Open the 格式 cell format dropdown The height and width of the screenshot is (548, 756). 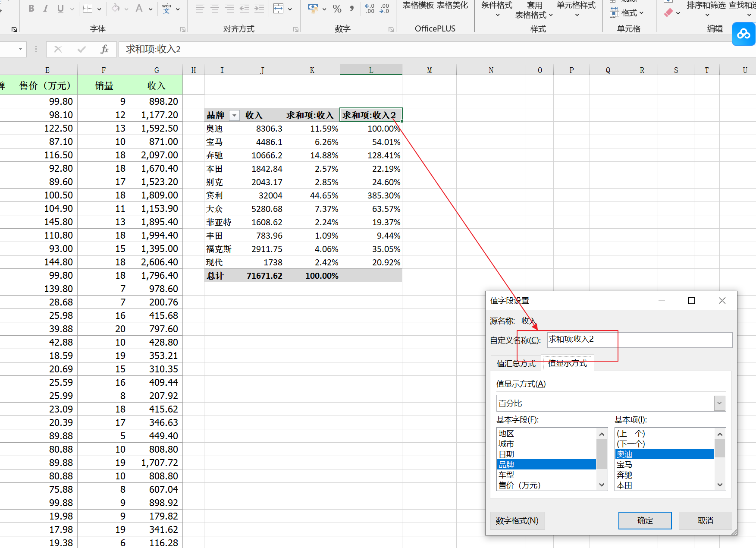click(x=627, y=13)
